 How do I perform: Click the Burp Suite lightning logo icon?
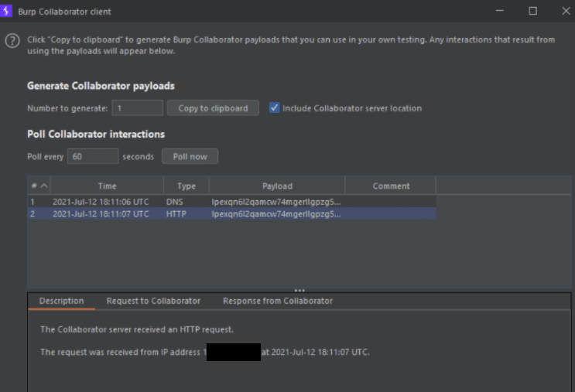(x=6, y=11)
